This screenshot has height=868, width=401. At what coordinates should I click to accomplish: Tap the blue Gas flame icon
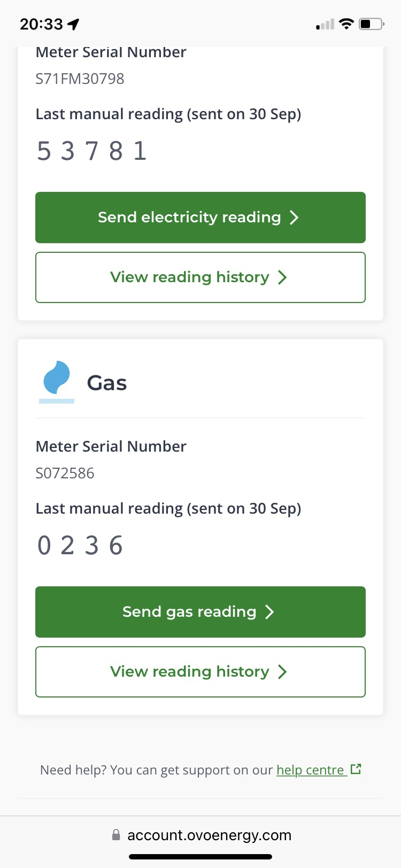pyautogui.click(x=57, y=379)
